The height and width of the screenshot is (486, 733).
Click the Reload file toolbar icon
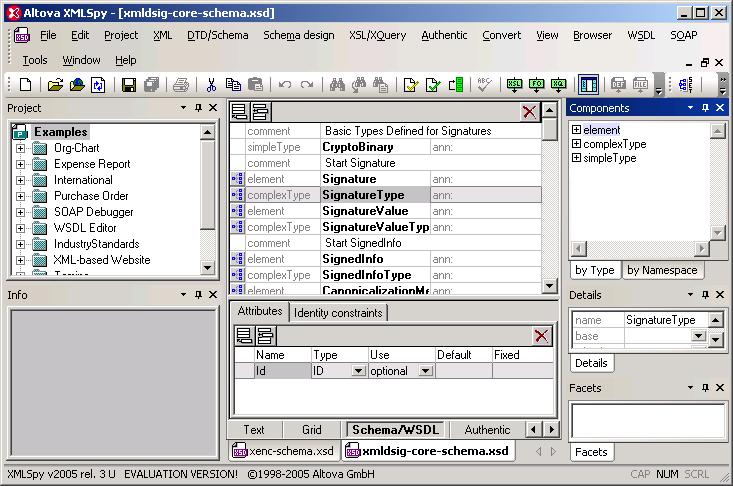[98, 85]
